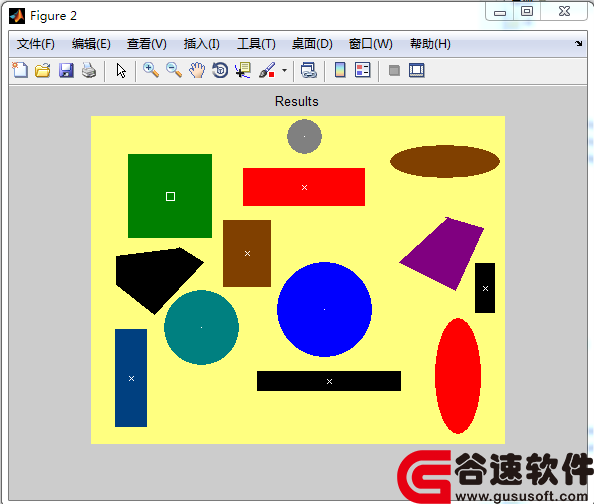Click Hide Plot Tools icon
Viewport: 594px width, 504px height.
pyautogui.click(x=394, y=70)
